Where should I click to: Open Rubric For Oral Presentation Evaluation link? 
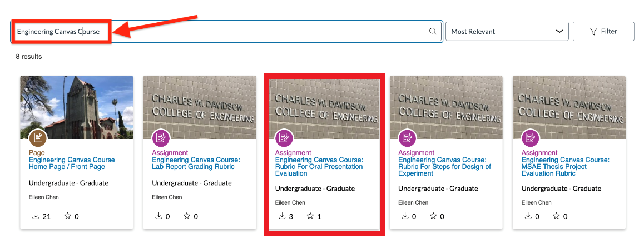coord(319,167)
